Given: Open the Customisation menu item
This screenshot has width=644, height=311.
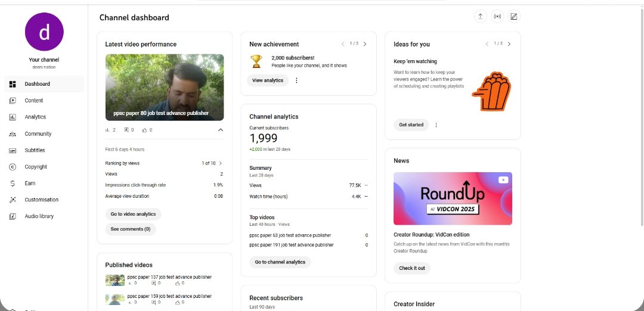Looking at the screenshot, I should tap(44, 200).
